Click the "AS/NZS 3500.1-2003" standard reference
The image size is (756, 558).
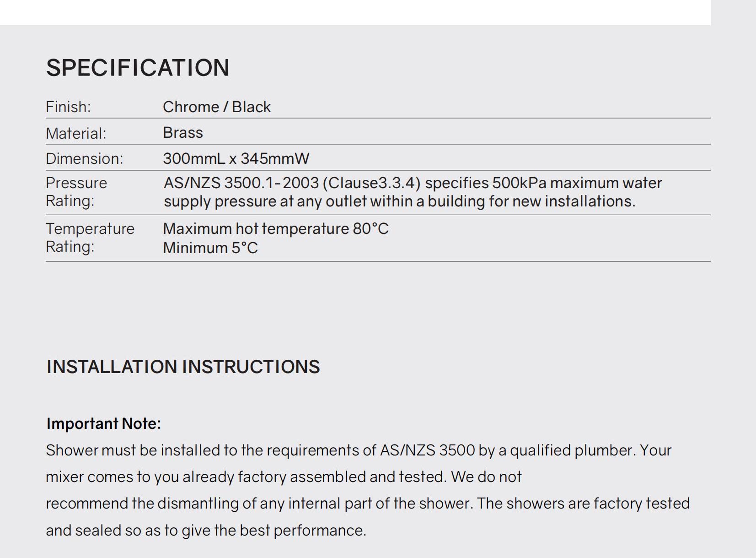point(241,183)
